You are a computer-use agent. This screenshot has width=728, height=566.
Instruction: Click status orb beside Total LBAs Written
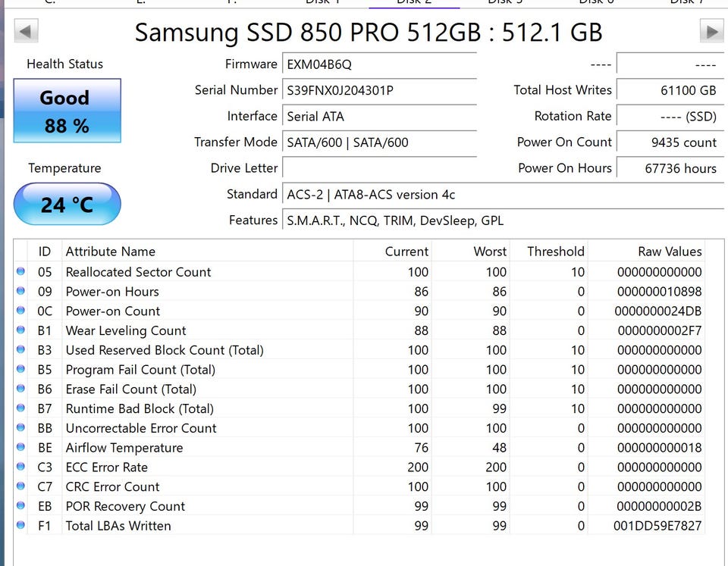[20, 526]
